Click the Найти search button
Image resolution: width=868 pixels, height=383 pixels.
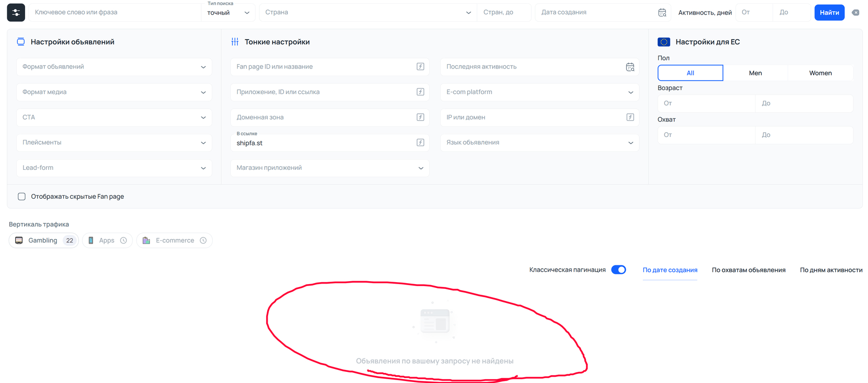coord(829,13)
